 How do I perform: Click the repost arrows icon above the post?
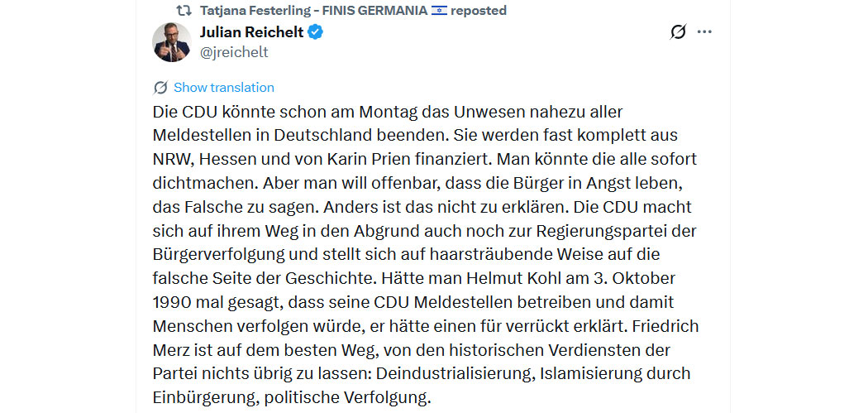pyautogui.click(x=184, y=11)
